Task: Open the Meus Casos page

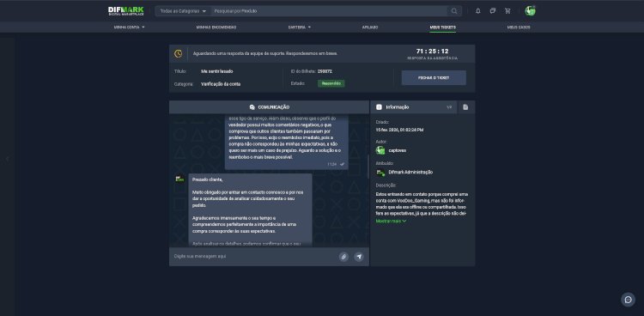Action: pos(519,27)
